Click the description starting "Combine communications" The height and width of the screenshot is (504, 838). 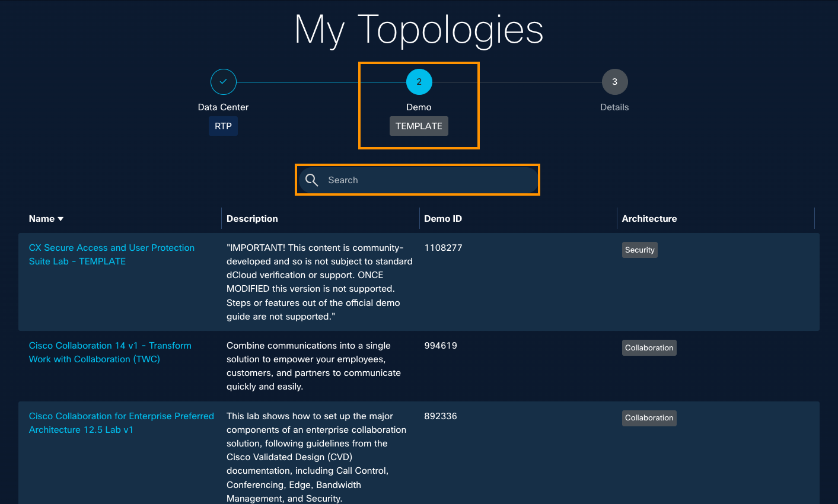(x=314, y=366)
